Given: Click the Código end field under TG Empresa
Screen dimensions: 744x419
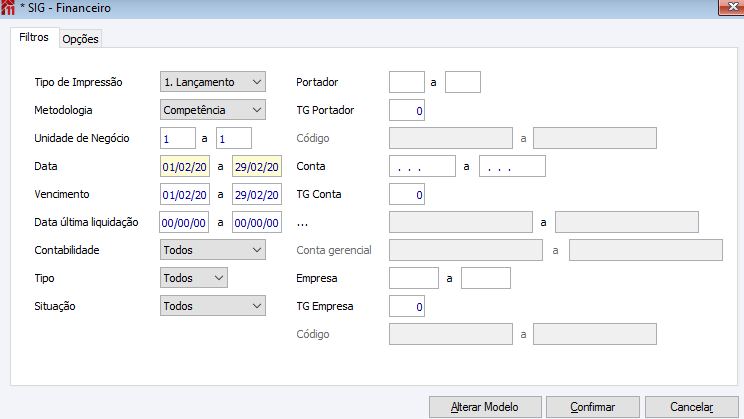Looking at the screenshot, I should (595, 334).
